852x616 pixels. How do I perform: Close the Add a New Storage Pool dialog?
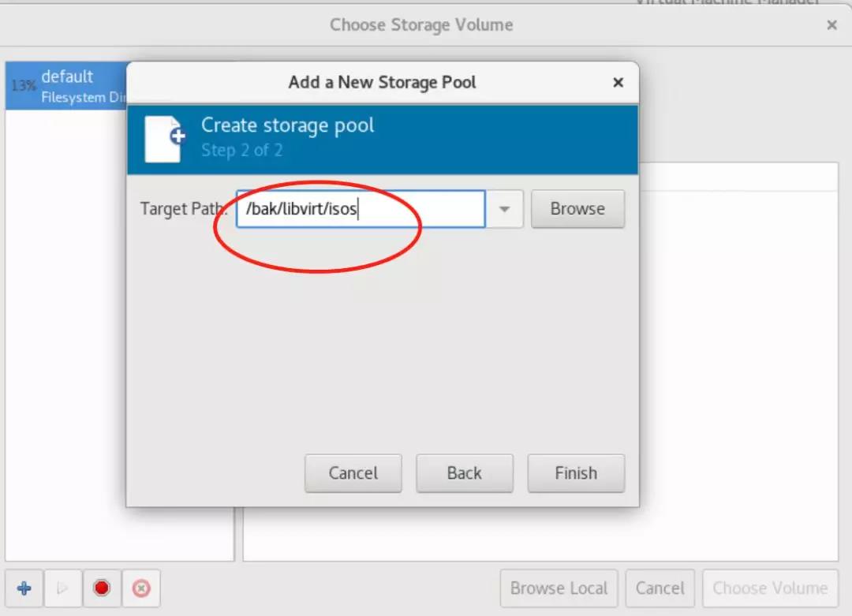click(618, 83)
